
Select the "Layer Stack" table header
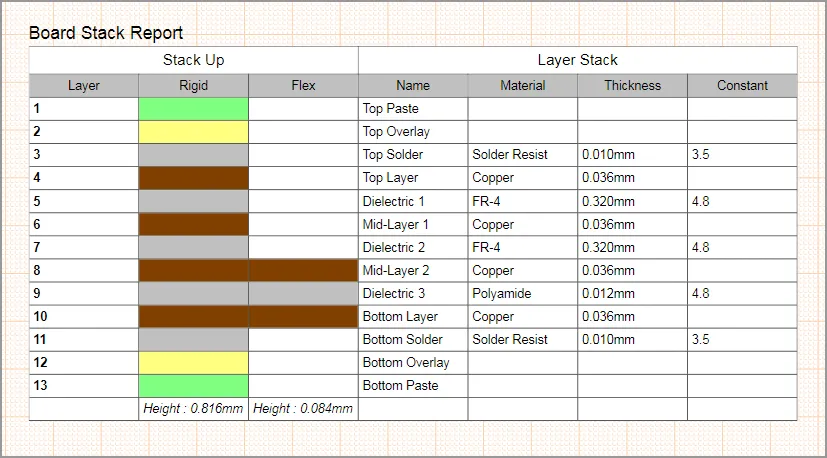578,60
